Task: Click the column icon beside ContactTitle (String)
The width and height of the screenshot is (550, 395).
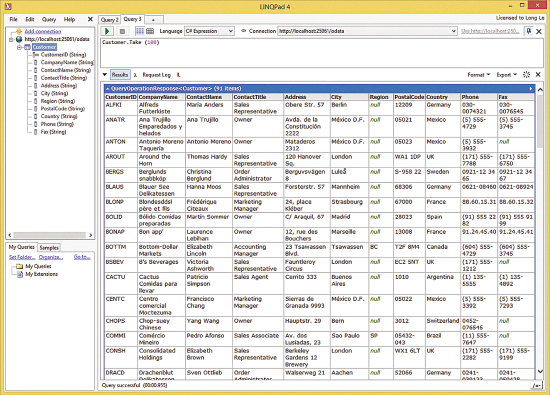Action: 35,78
